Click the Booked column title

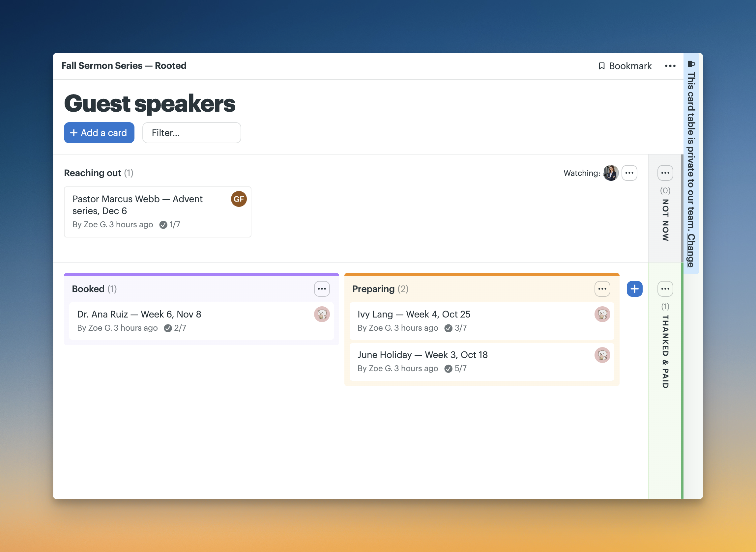click(x=88, y=289)
